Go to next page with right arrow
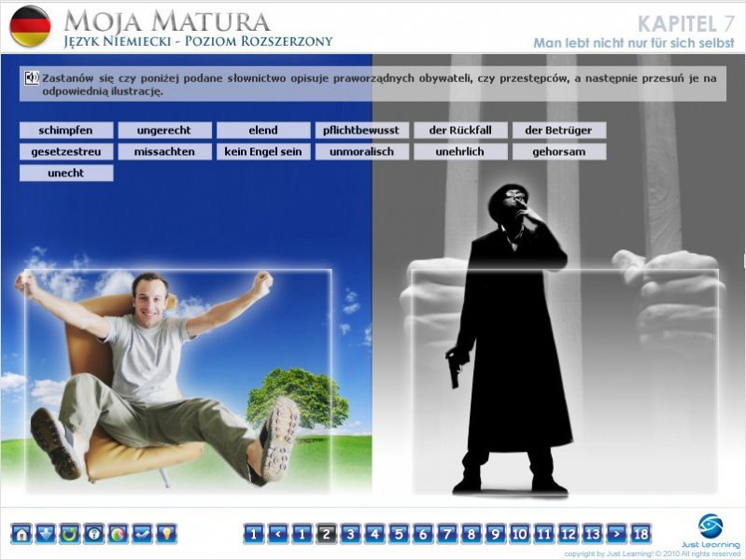The height and width of the screenshot is (560, 746). tap(616, 534)
